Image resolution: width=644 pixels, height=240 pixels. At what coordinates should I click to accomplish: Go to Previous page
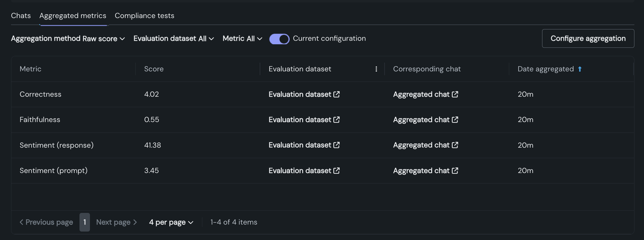(46, 222)
